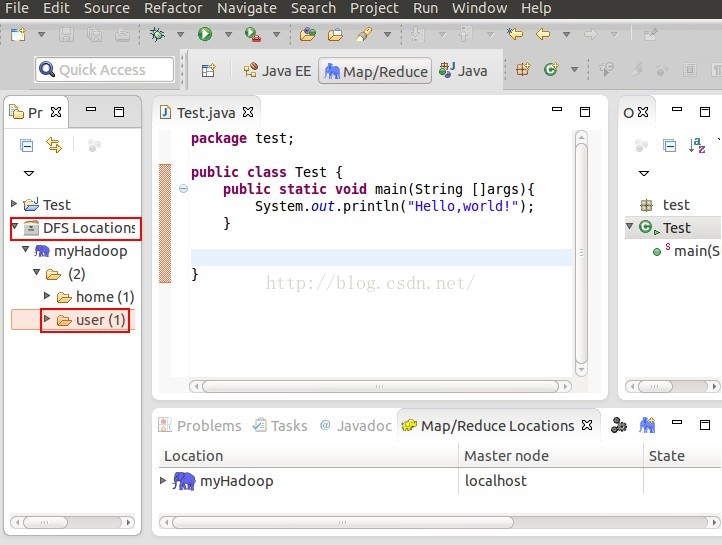This screenshot has width=722, height=545.
Task: Open the File menu
Action: coord(17,8)
